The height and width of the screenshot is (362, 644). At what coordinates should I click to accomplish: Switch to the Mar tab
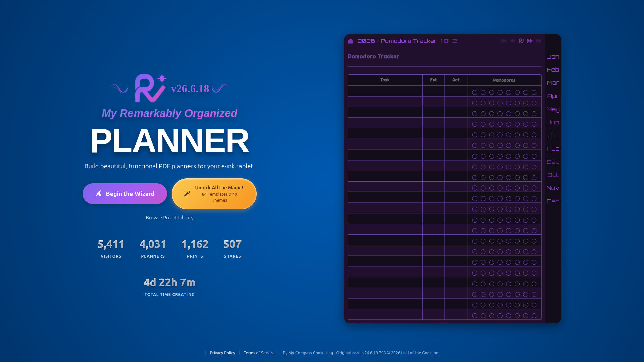(x=553, y=83)
